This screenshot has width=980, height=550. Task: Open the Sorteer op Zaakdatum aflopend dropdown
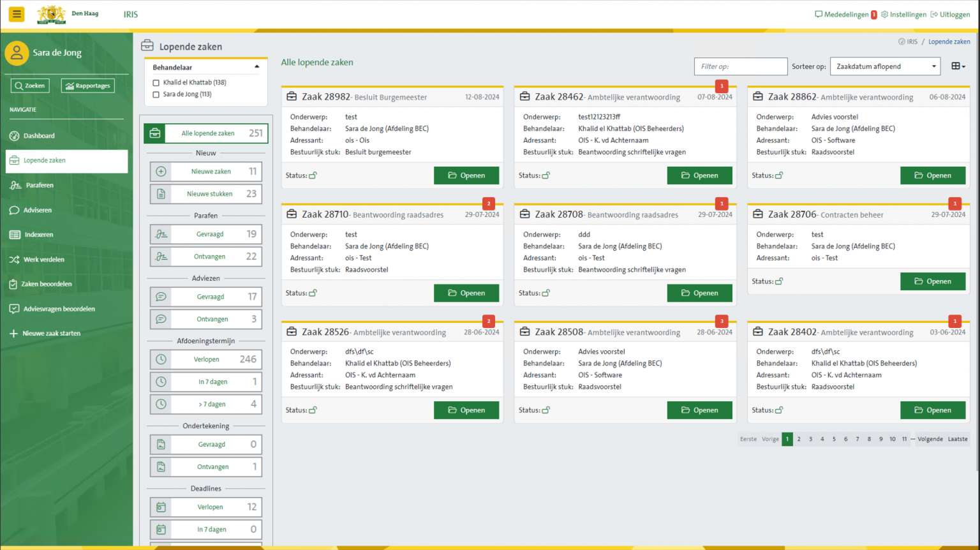click(x=886, y=66)
